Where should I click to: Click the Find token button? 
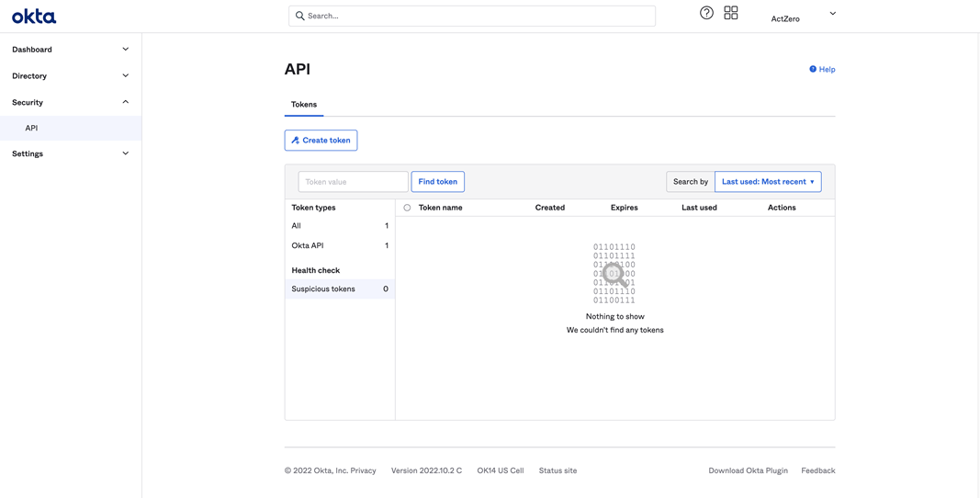[x=437, y=181]
